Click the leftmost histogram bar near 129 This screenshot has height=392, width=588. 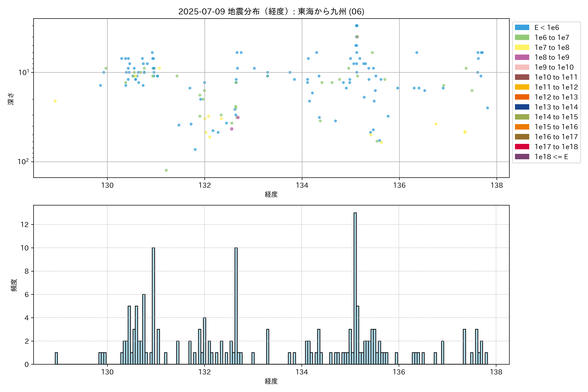tap(56, 358)
